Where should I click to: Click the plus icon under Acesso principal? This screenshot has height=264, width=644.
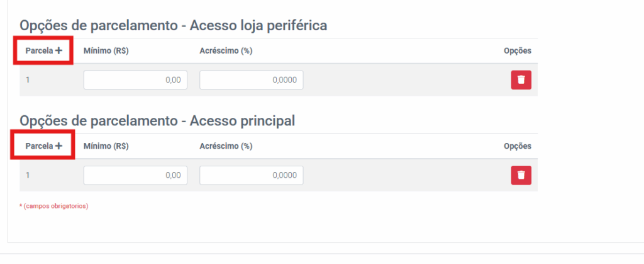(x=58, y=146)
